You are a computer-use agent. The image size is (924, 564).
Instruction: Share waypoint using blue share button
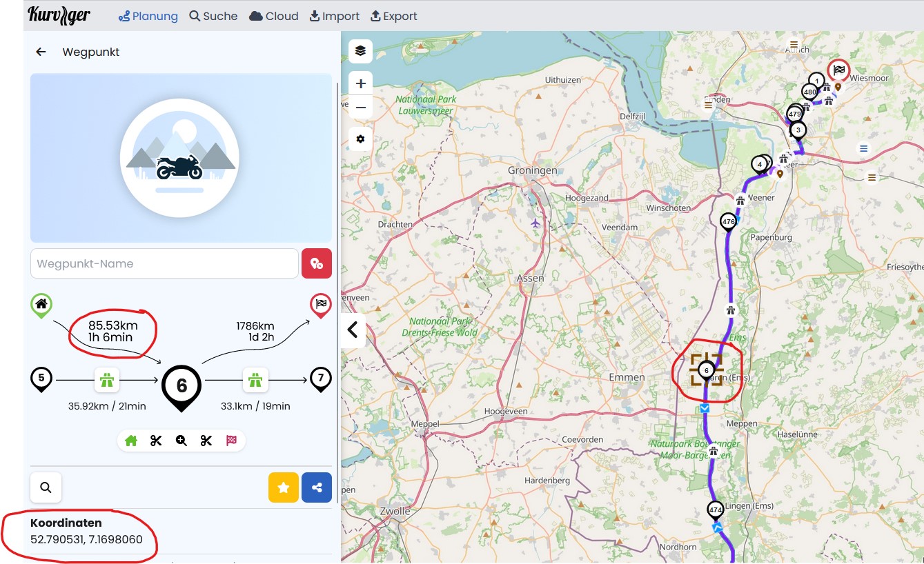tap(317, 487)
